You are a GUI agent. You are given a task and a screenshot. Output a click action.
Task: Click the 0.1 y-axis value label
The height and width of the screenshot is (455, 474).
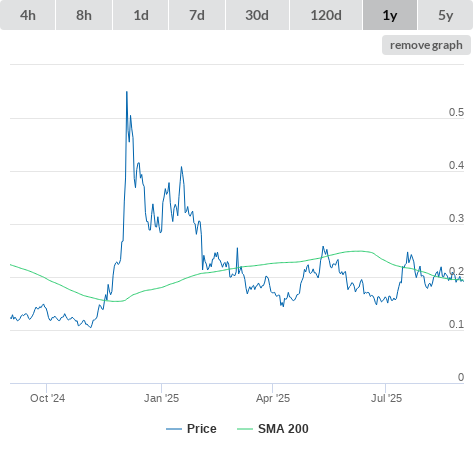[x=456, y=324]
